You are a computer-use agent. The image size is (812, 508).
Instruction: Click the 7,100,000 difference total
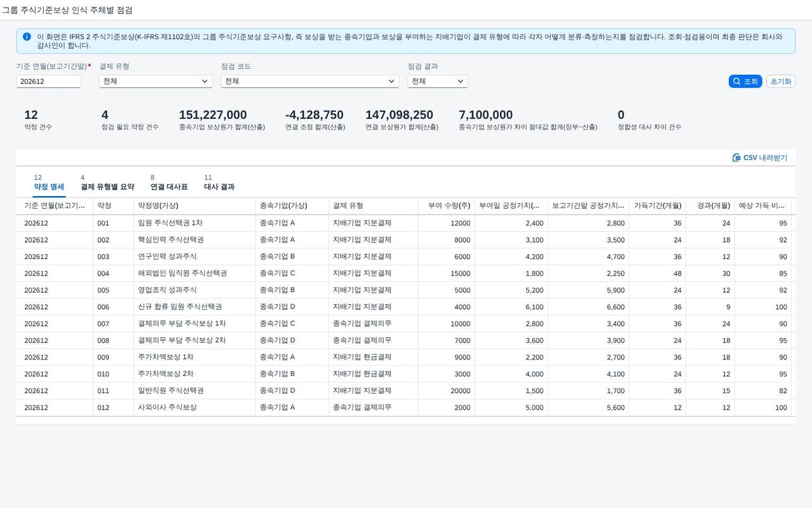[x=485, y=115]
